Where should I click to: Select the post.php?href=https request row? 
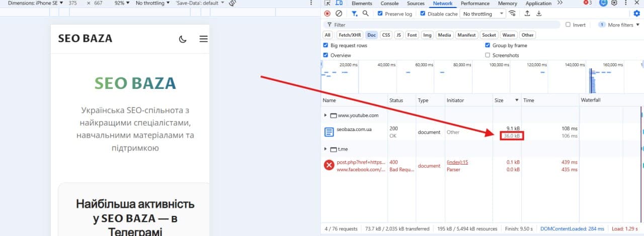point(481,166)
